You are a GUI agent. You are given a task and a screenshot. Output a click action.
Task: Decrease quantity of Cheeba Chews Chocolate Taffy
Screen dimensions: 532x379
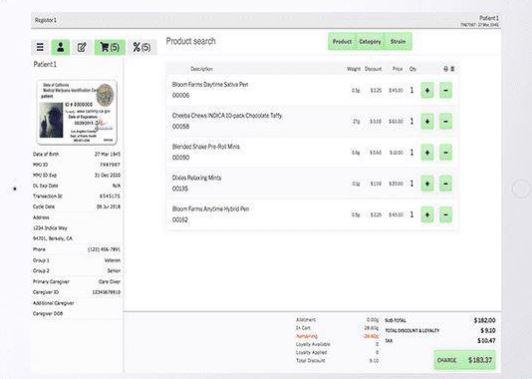click(445, 121)
